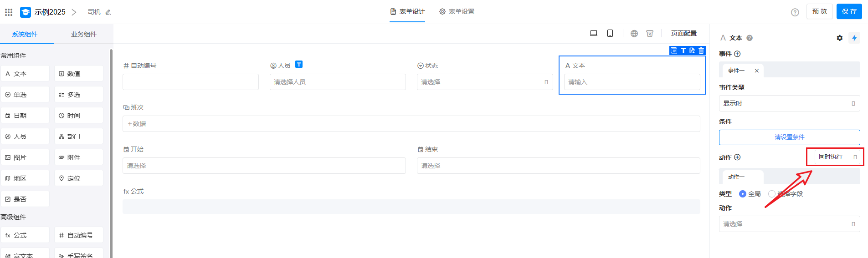Click the help question mark icon near 预览
This screenshot has width=868, height=258.
[x=795, y=12]
